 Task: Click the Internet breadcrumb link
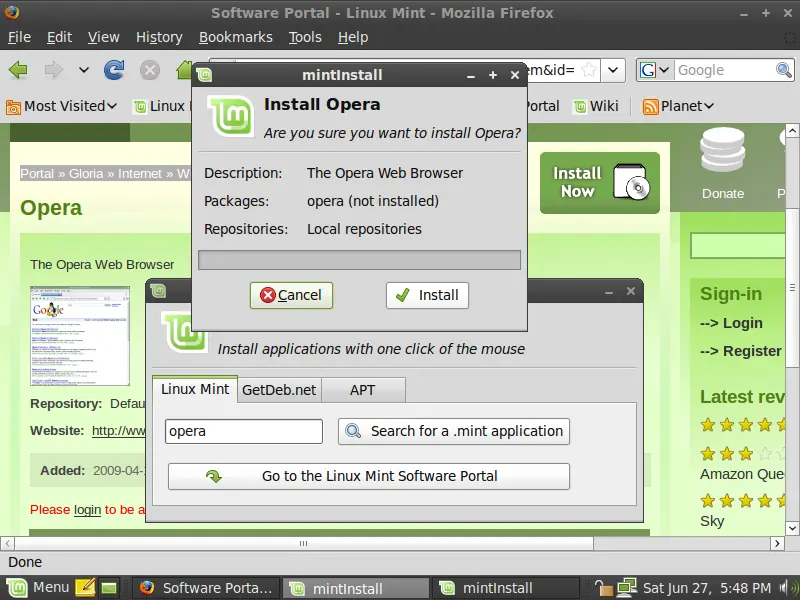coord(140,174)
